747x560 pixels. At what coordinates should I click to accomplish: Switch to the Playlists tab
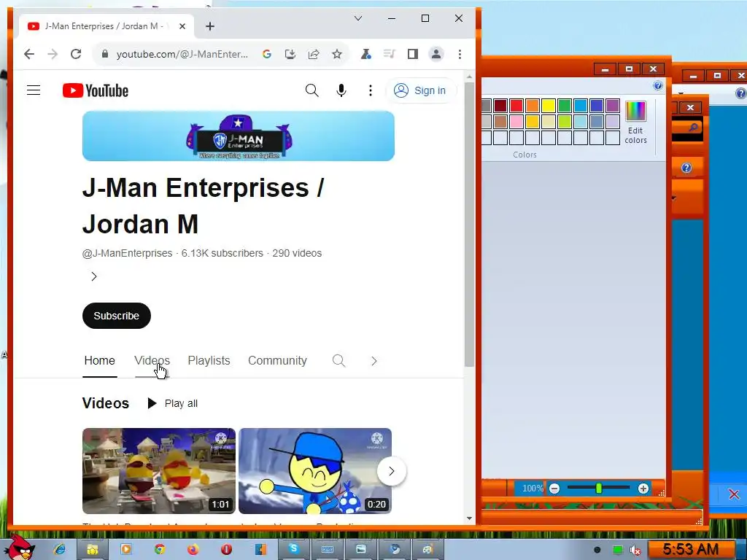pos(209,360)
